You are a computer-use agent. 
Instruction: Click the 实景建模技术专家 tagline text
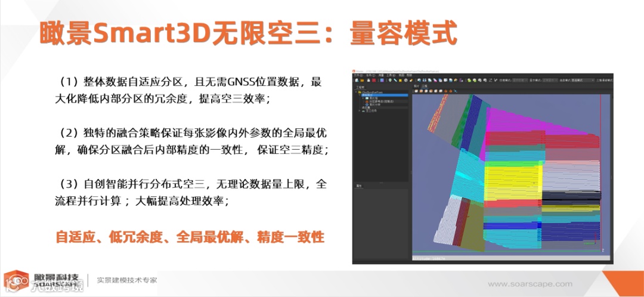(x=126, y=280)
